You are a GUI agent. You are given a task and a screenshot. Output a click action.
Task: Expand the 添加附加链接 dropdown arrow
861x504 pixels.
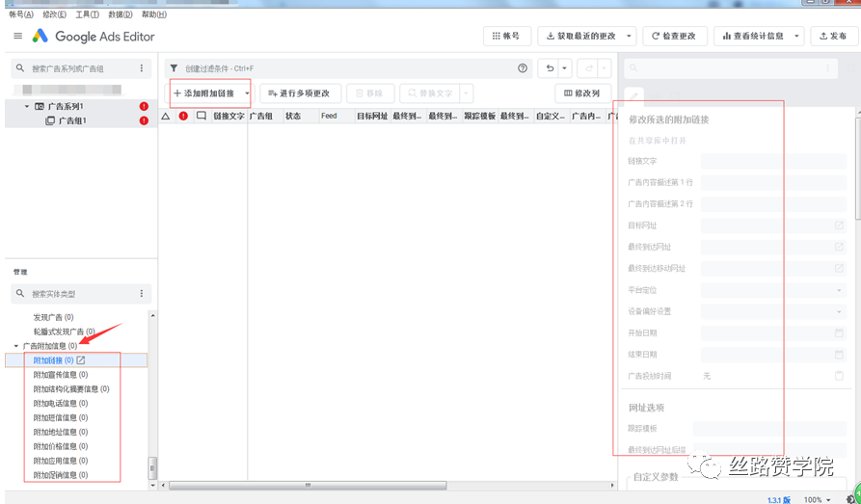pos(247,93)
